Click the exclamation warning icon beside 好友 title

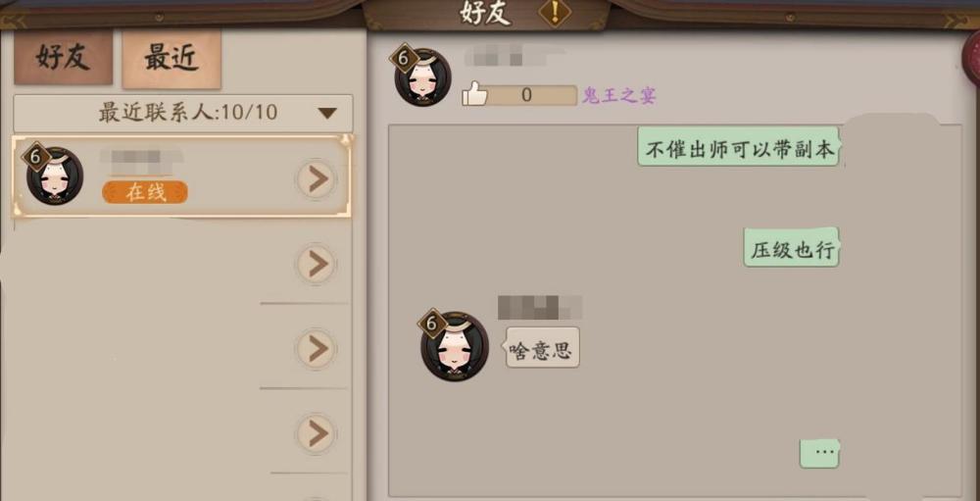(555, 12)
